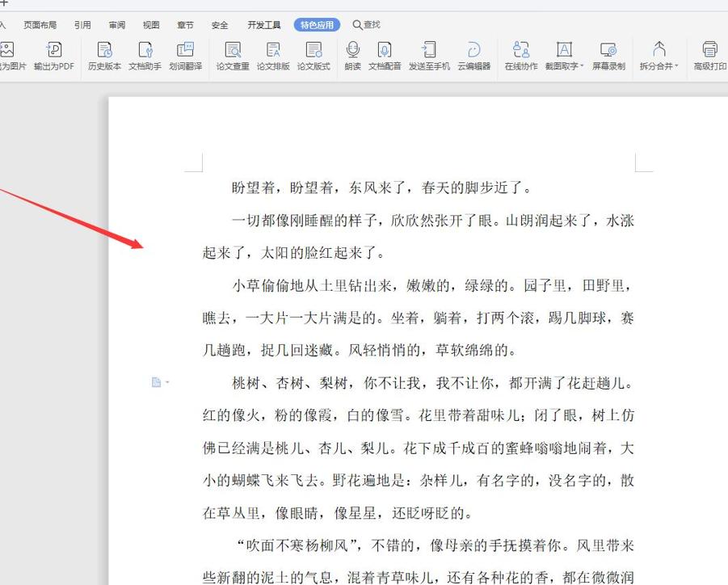Click the 论文版式 paper layout icon
This screenshot has width=728, height=585.
(x=313, y=57)
